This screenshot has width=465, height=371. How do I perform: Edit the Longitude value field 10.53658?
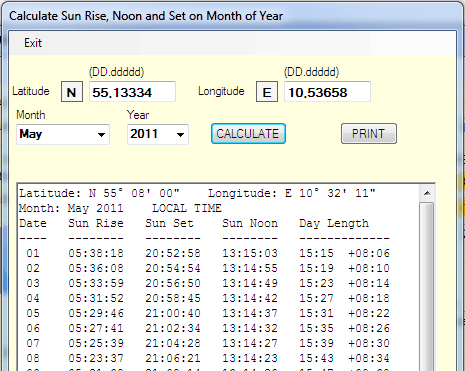[x=327, y=92]
